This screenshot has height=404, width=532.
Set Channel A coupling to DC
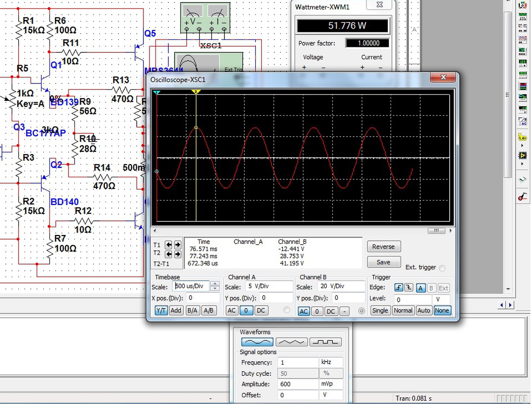(x=261, y=311)
